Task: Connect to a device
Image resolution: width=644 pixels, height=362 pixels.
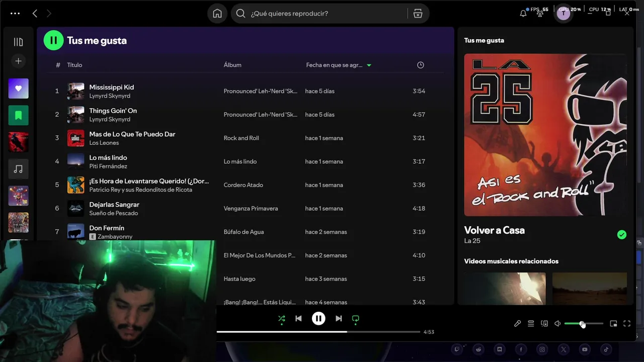Action: tap(544, 323)
